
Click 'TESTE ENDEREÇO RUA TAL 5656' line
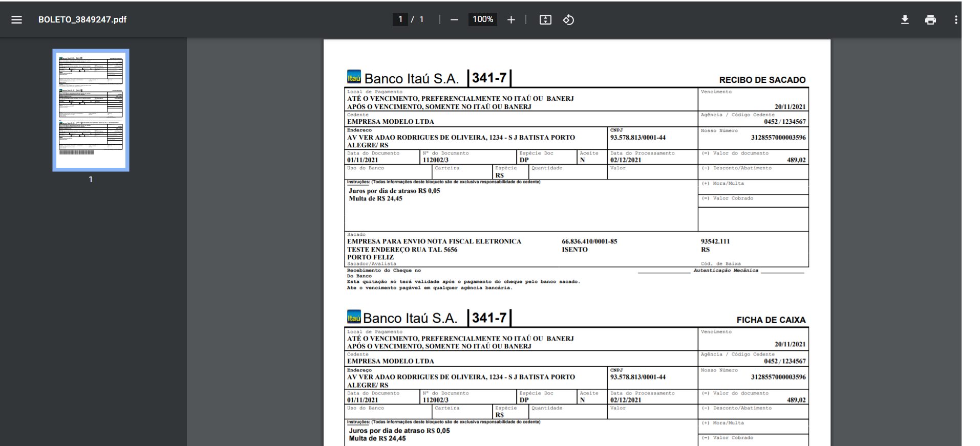click(402, 250)
